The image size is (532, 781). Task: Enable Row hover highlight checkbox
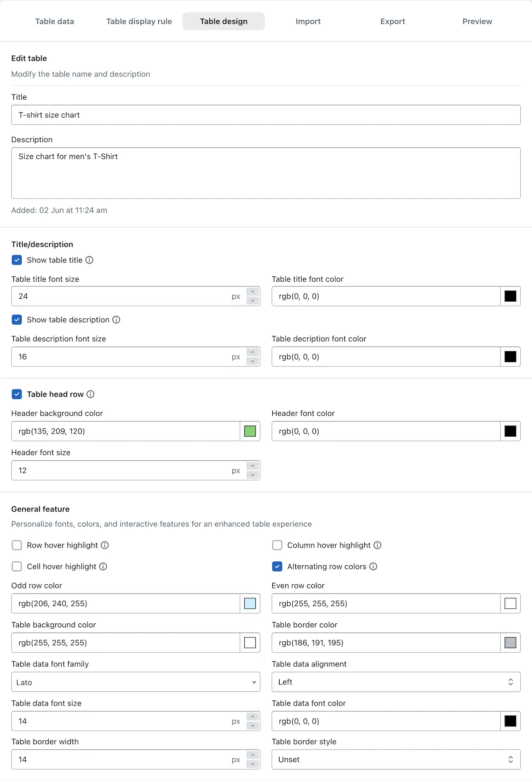click(17, 545)
